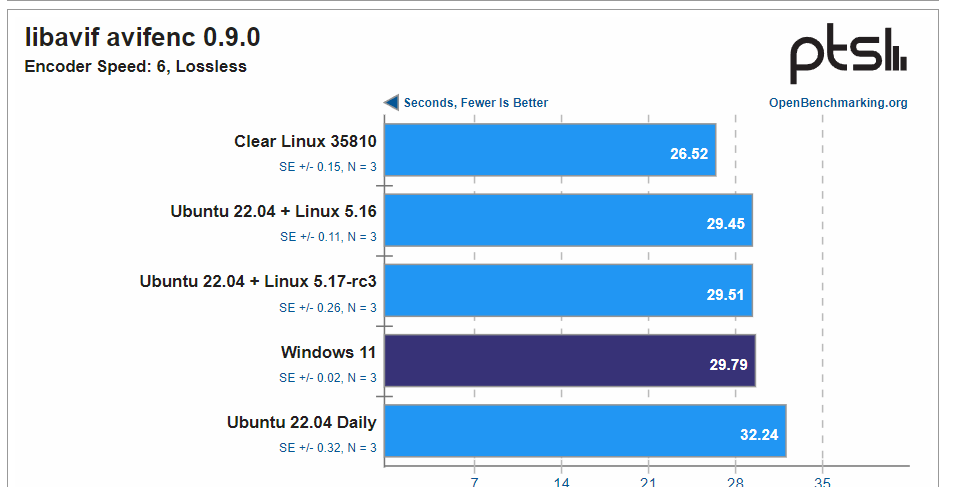Click the 29.79 result value
This screenshot has width=956, height=487.
tap(729, 365)
